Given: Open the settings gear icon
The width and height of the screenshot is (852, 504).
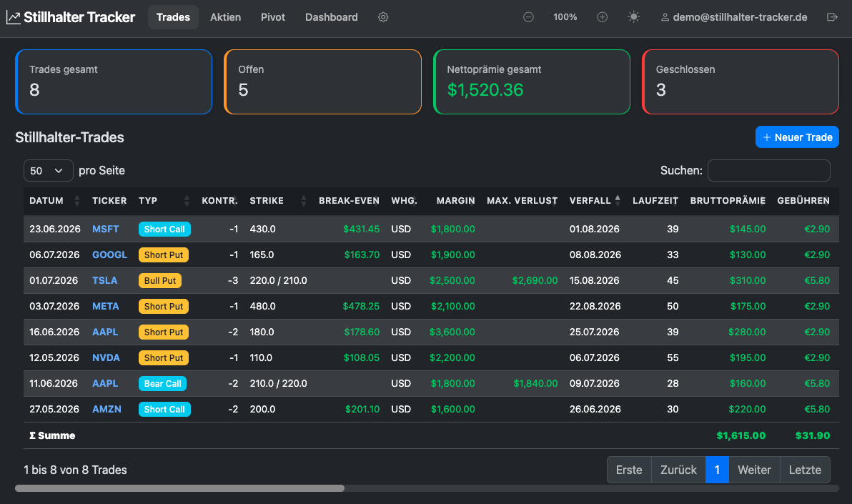Looking at the screenshot, I should (x=383, y=17).
